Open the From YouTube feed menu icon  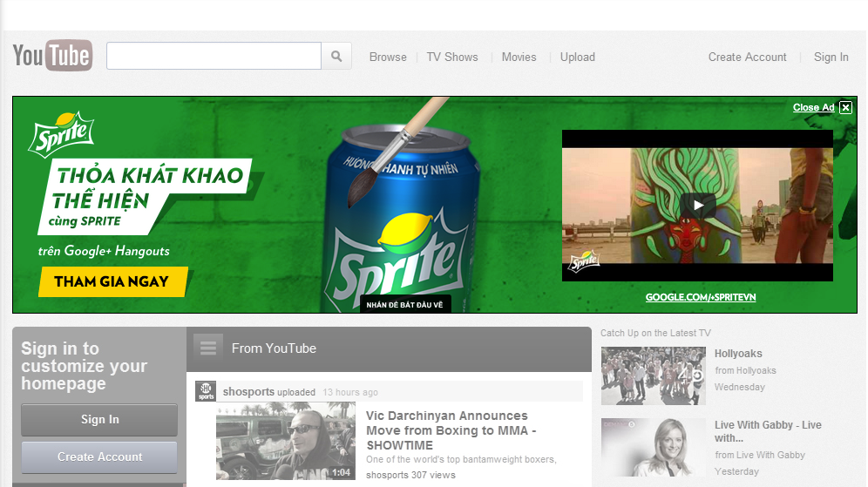point(208,348)
